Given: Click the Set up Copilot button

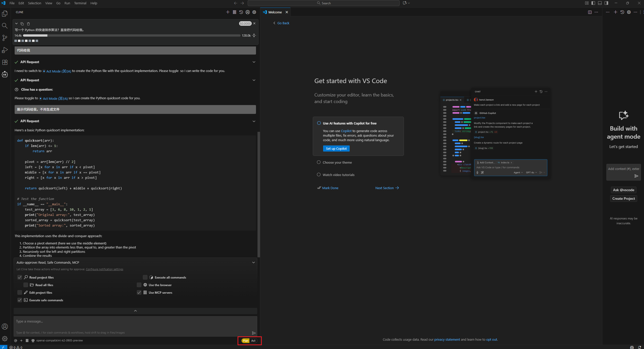Looking at the screenshot, I should tap(336, 148).
